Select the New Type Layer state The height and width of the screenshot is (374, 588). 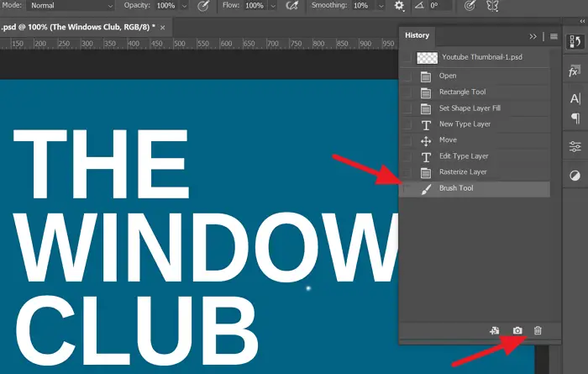pos(475,124)
